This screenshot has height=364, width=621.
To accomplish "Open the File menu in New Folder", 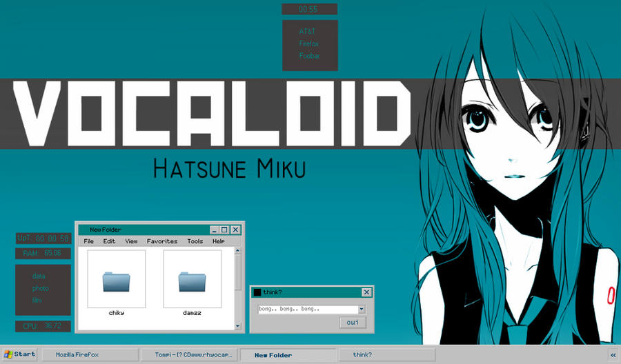I will pyautogui.click(x=89, y=241).
